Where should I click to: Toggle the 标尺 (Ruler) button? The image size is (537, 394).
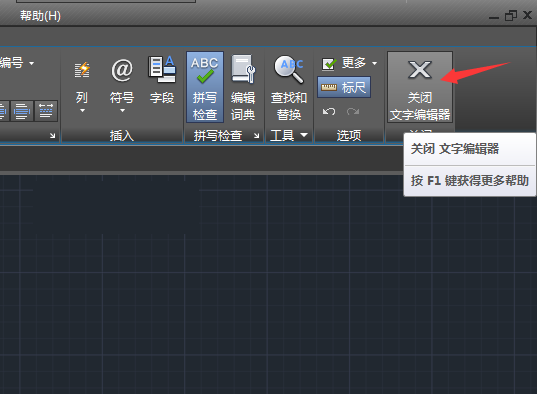[x=344, y=87]
